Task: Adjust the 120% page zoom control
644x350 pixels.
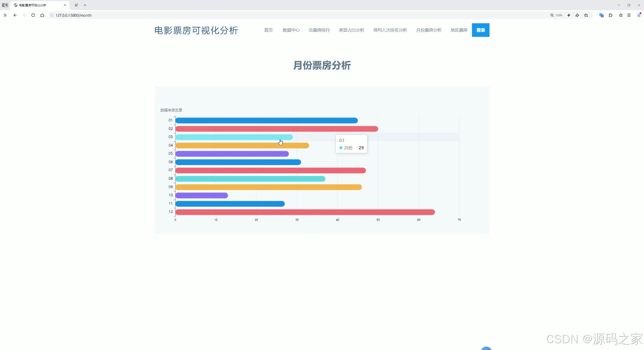Action: click(x=556, y=15)
